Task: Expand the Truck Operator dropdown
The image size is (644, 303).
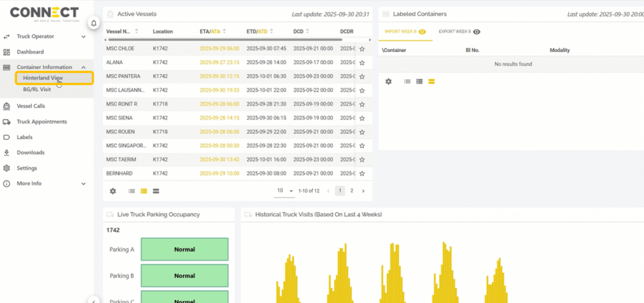Action: pyautogui.click(x=84, y=36)
